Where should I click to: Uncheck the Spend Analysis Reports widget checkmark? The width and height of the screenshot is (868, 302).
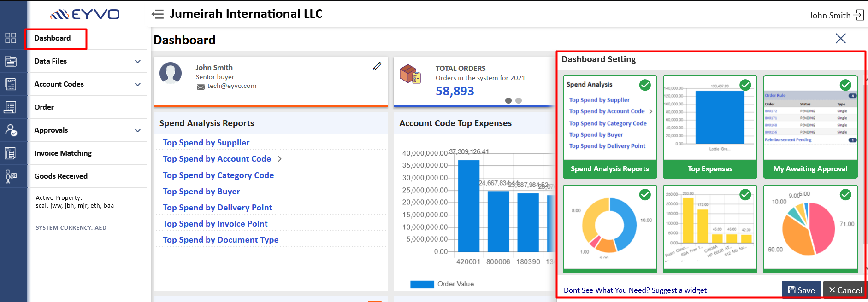[645, 85]
